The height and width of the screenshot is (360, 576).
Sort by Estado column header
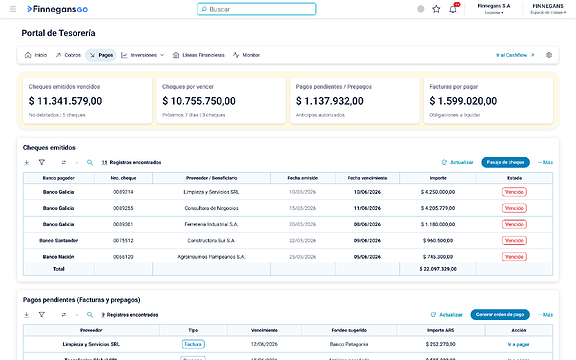[514, 178]
